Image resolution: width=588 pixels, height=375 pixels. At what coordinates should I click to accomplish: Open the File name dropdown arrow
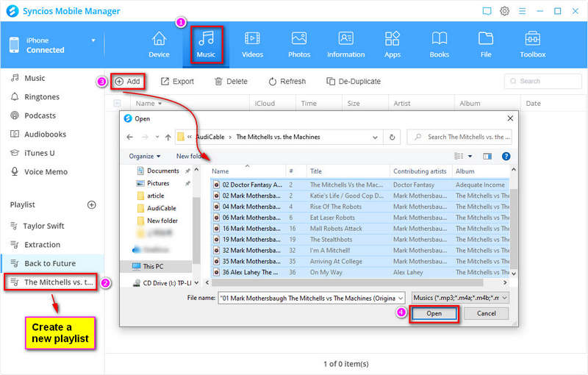click(400, 298)
